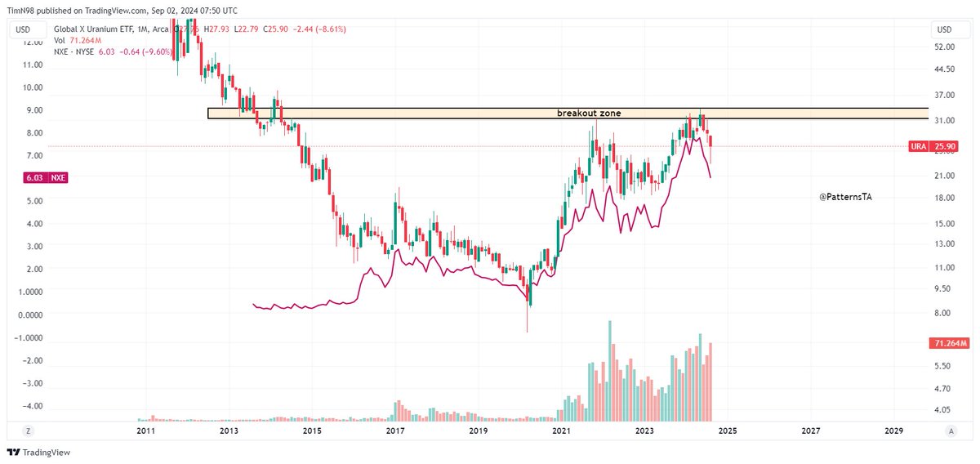The height and width of the screenshot is (464, 980).
Task: Click the 7.00 value on the NXE scale
Action: click(x=34, y=155)
